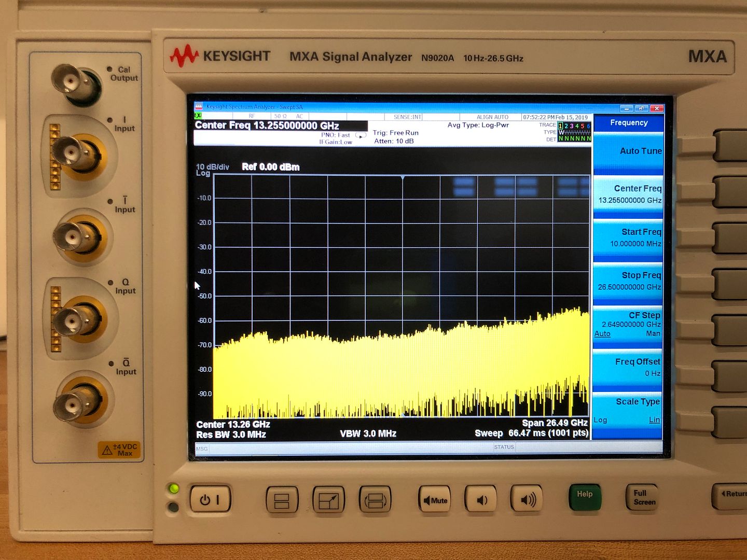This screenshot has width=747, height=560.
Task: Click the Span 26.49 GHz readout
Action: pos(555,423)
